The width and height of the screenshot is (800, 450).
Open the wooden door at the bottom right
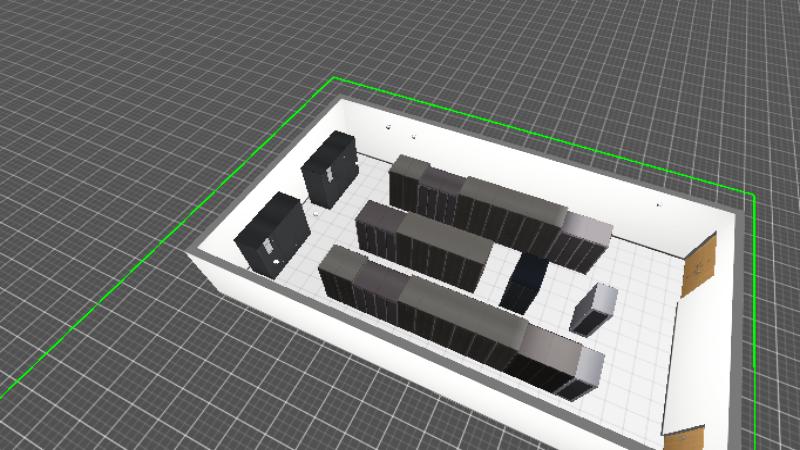click(684, 439)
